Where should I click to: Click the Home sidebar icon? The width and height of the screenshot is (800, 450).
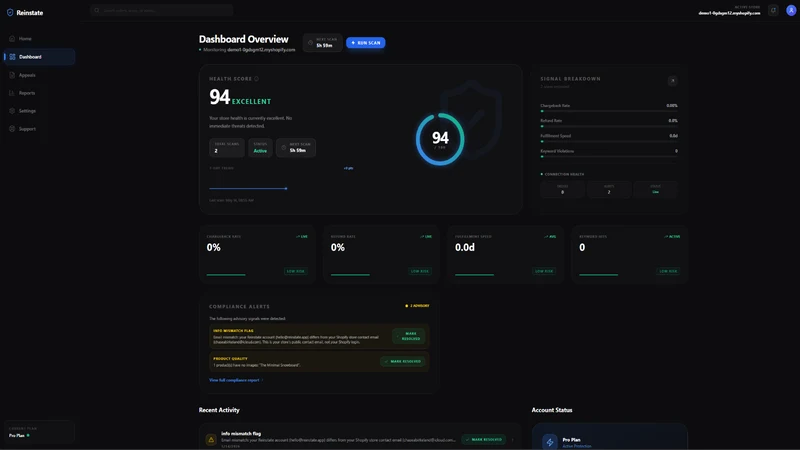coord(12,39)
